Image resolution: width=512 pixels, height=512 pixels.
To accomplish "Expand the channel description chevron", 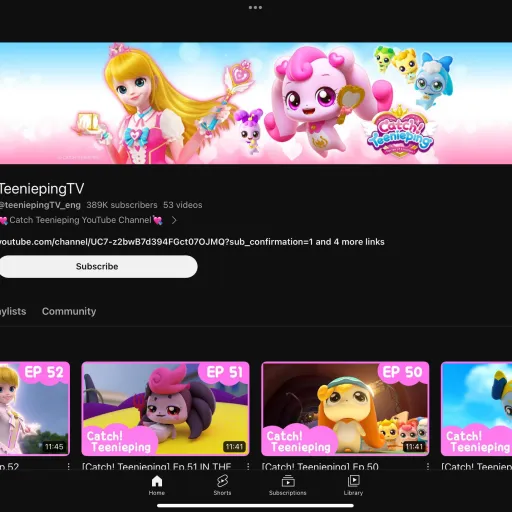I will 174,220.
